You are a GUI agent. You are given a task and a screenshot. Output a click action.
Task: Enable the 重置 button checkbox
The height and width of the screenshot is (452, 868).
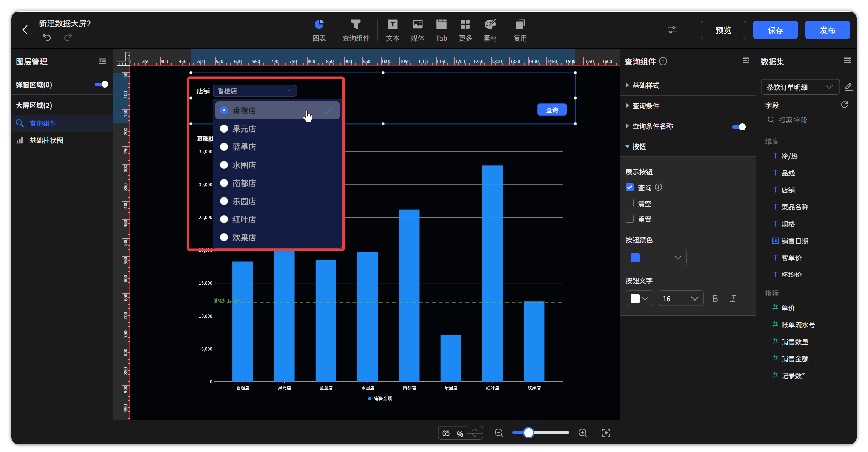tap(629, 219)
